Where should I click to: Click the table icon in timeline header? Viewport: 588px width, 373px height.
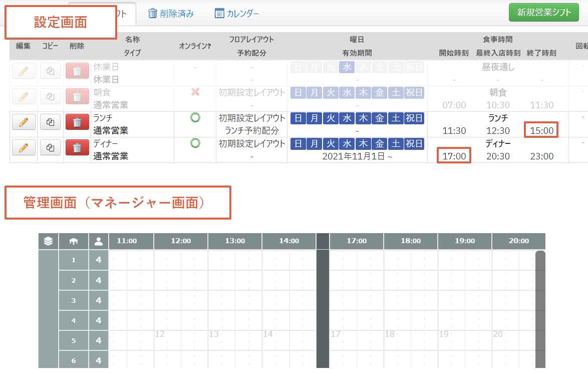click(x=74, y=241)
